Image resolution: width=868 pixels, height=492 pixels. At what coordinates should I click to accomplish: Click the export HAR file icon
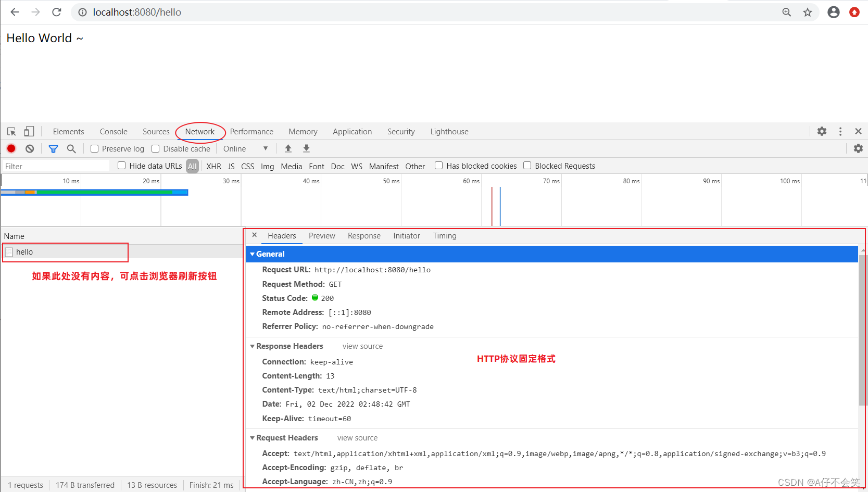(306, 148)
